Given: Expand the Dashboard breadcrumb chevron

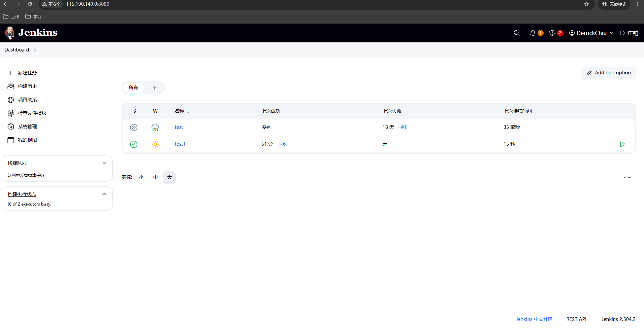Looking at the screenshot, I should [x=35, y=50].
